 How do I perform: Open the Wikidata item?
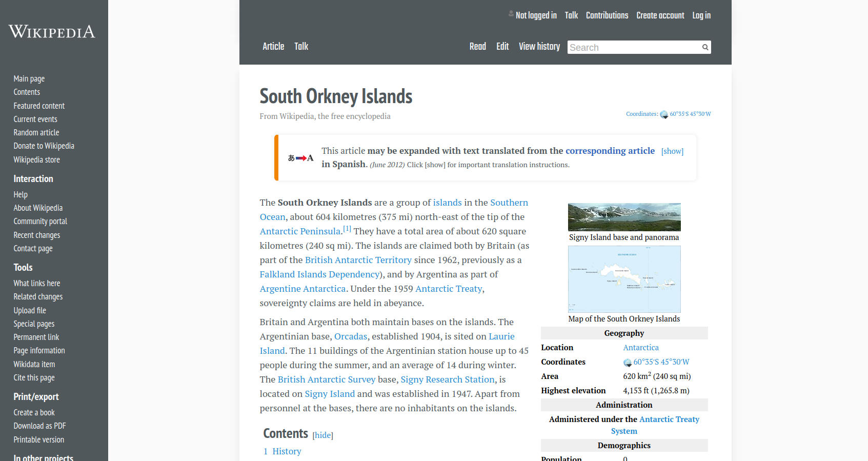34,364
